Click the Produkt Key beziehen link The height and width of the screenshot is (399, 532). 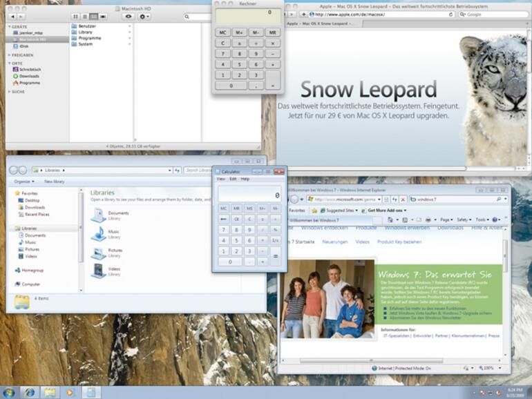pyautogui.click(x=399, y=242)
